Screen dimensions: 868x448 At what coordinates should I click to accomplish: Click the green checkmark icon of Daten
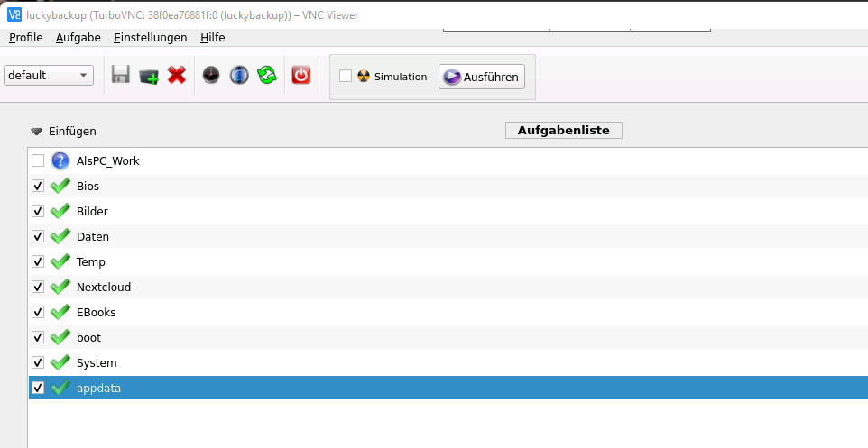60,236
